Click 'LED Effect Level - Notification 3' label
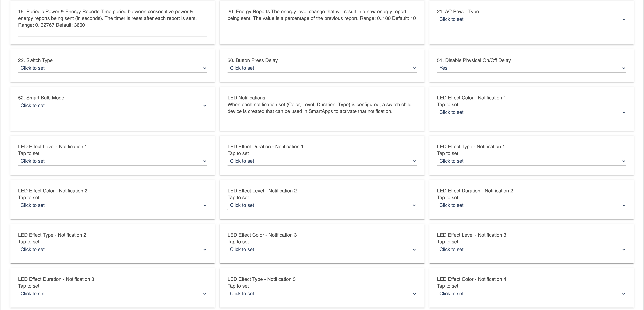This screenshot has height=310, width=644. coord(471,235)
